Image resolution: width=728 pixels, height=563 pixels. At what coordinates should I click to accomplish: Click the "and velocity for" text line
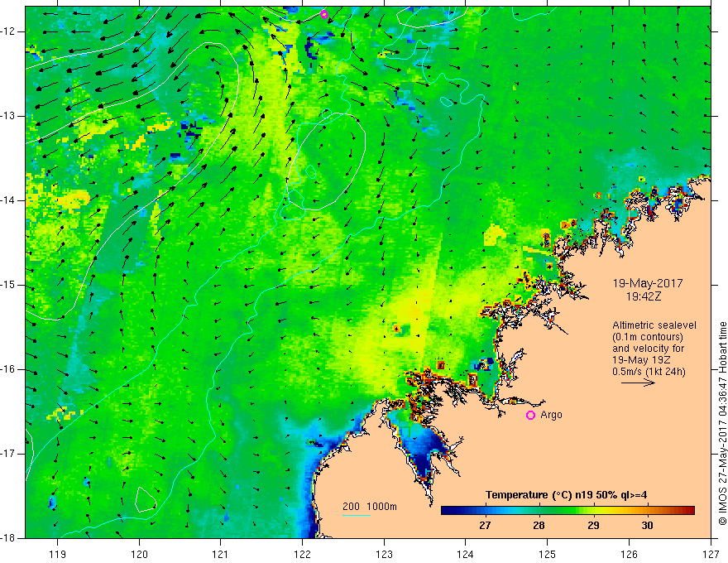click(x=648, y=349)
